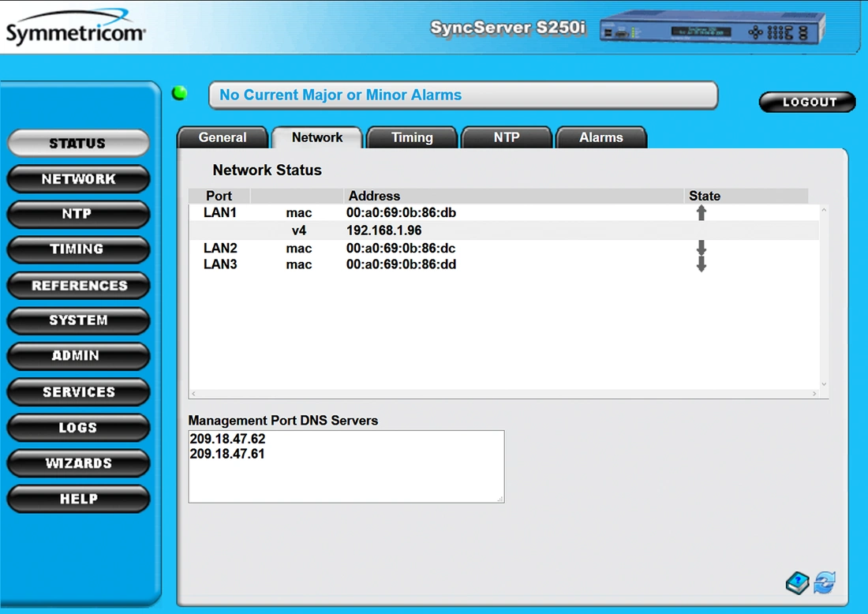
Task: Open the General tab
Action: [x=223, y=137]
